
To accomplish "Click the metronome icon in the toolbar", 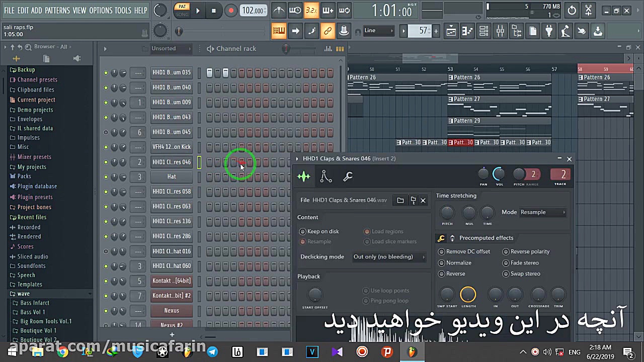I will point(279,10).
